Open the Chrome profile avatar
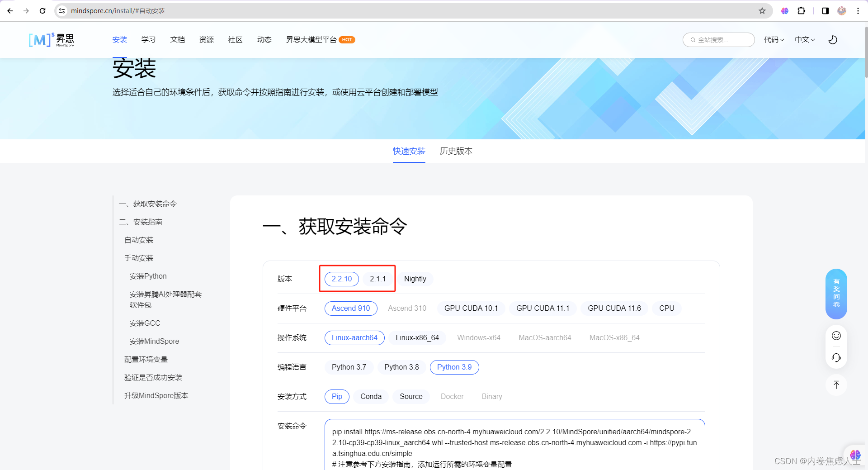868x470 pixels. tap(842, 11)
